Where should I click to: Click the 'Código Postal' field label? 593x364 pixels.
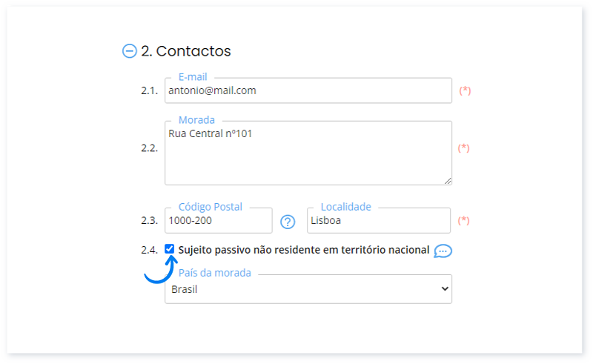point(211,207)
